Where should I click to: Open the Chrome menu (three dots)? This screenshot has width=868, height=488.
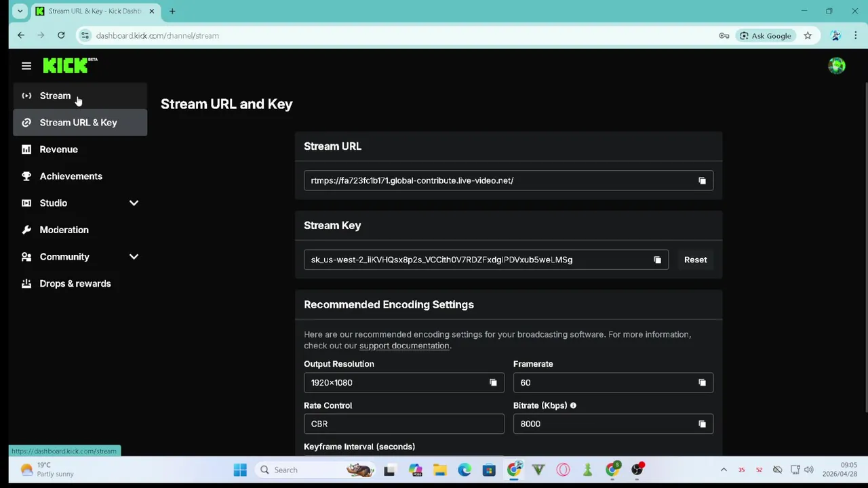(856, 36)
